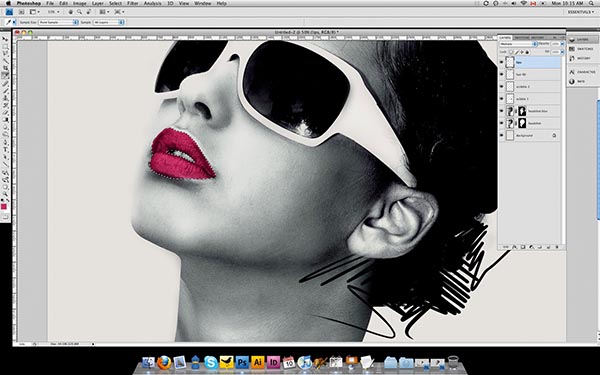Click the zoom percentage field in status bar
The image size is (600, 375).
point(22,344)
